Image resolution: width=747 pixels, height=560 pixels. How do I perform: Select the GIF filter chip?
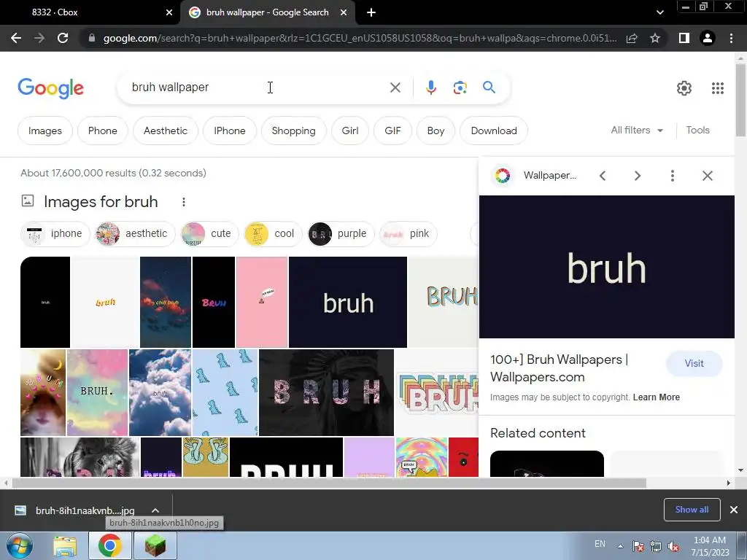(x=392, y=131)
